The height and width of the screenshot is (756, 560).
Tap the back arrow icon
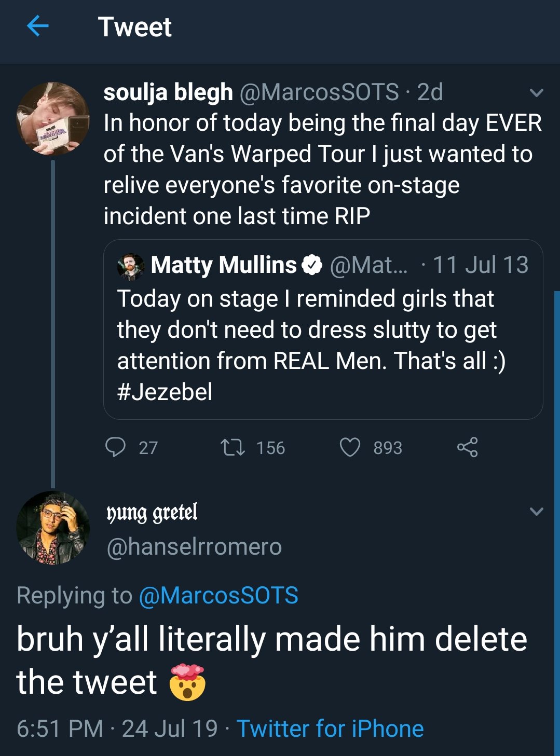(37, 26)
